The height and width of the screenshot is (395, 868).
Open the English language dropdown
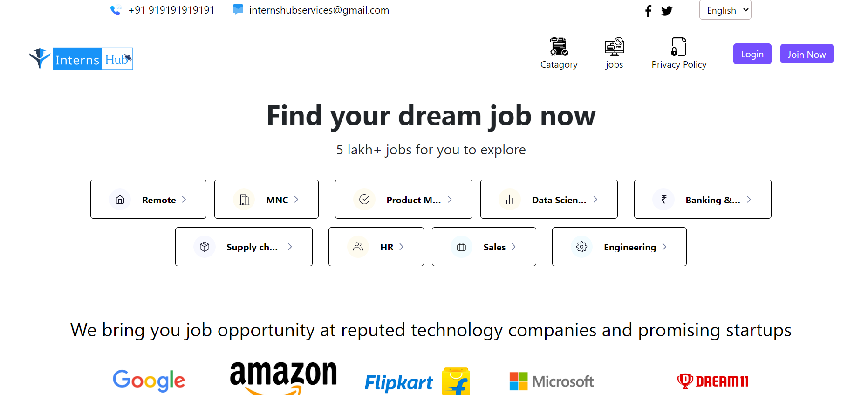[725, 10]
